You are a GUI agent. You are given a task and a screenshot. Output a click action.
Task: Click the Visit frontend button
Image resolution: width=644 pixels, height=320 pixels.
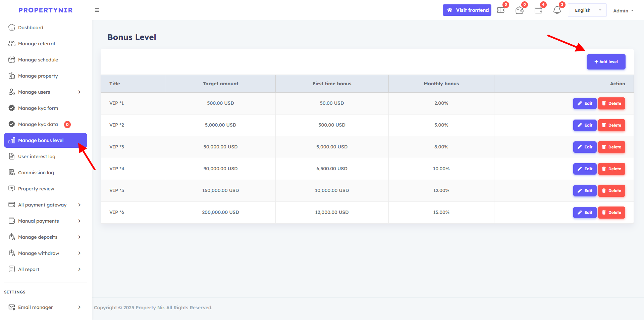[467, 10]
